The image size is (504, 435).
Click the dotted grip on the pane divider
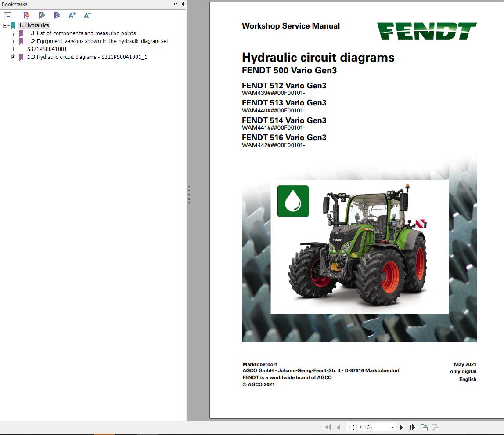click(189, 193)
